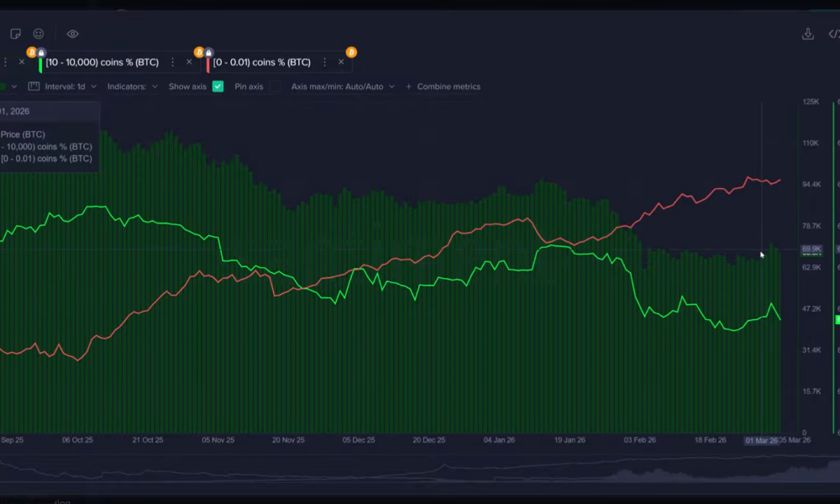Viewport: 840px width, 504px height.
Task: Click the Combine metrics button
Action: [443, 86]
